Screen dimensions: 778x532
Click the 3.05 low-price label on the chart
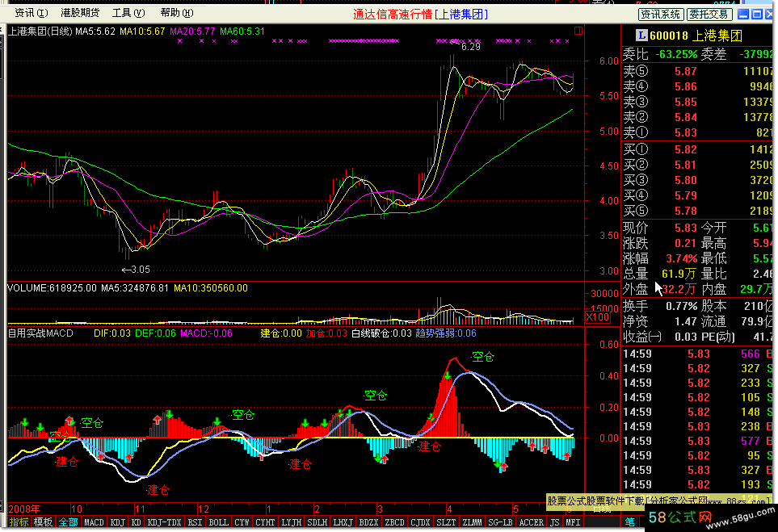pos(141,270)
